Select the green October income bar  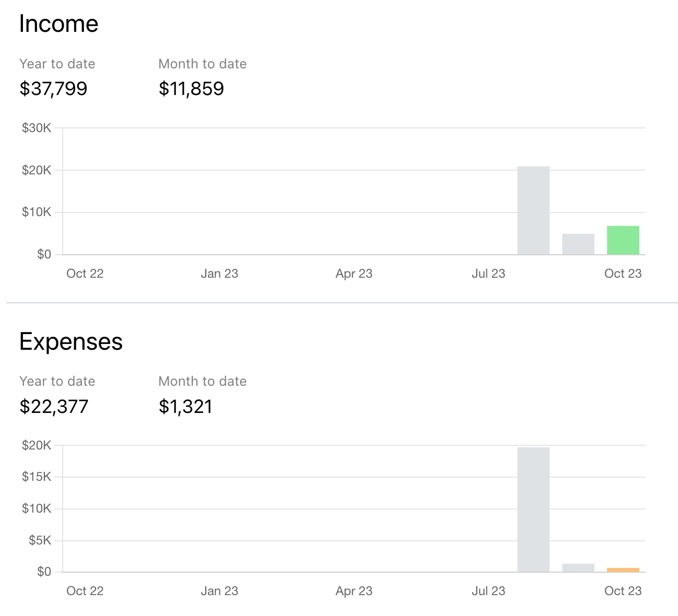click(623, 240)
